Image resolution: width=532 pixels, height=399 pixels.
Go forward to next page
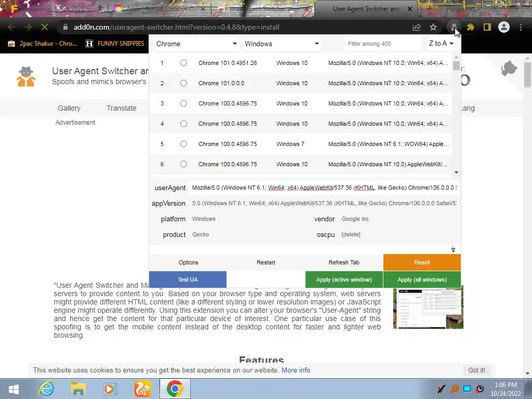tap(28, 27)
